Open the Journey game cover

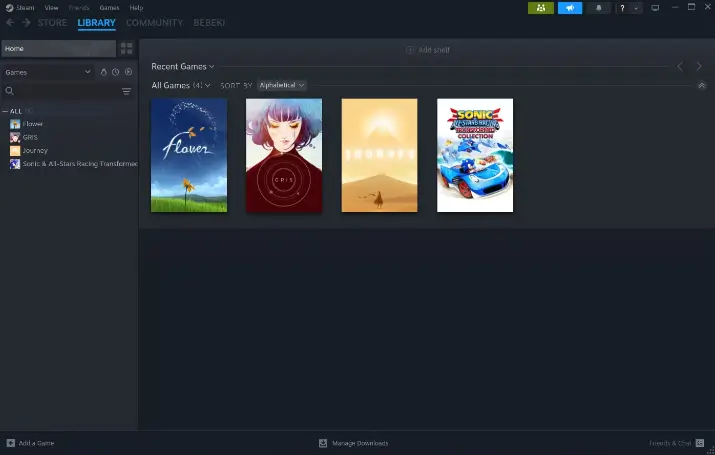tap(379, 155)
